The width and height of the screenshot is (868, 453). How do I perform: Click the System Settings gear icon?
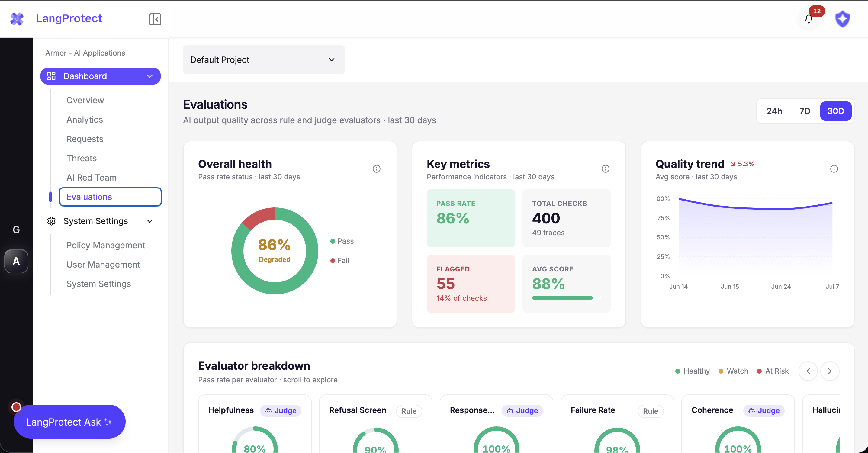pyautogui.click(x=51, y=221)
